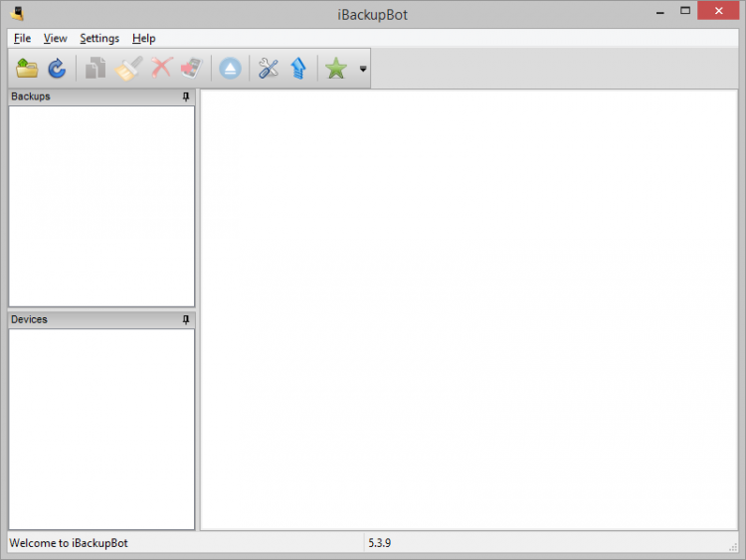The image size is (746, 560).
Task: Open the File menu
Action: pyautogui.click(x=22, y=38)
